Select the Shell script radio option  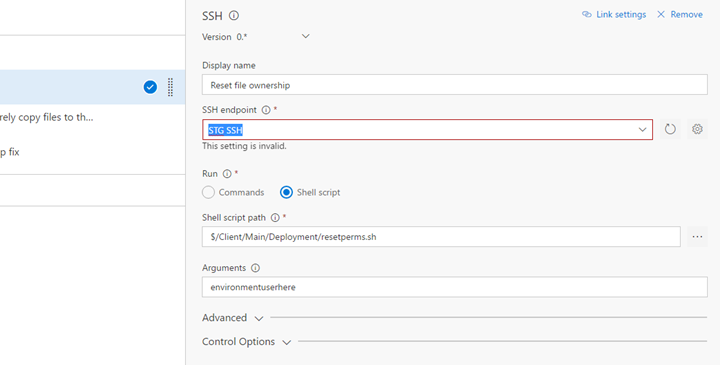(286, 192)
